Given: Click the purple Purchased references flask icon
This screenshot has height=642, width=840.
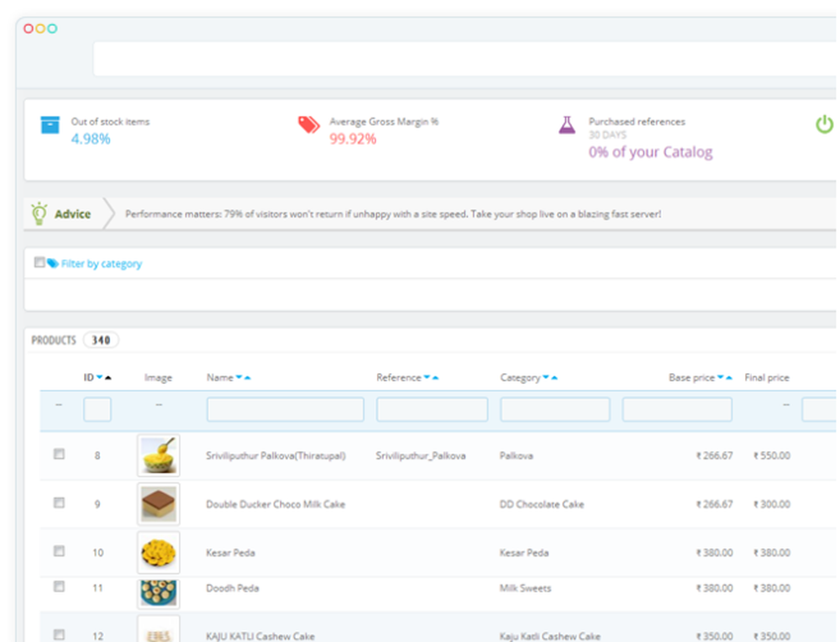Looking at the screenshot, I should [x=568, y=124].
